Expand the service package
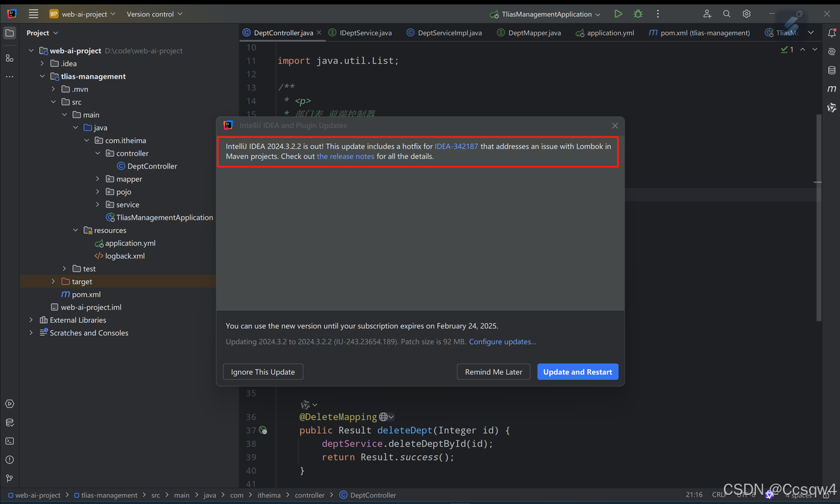Screen dimensions: 840x504 (x=98, y=205)
